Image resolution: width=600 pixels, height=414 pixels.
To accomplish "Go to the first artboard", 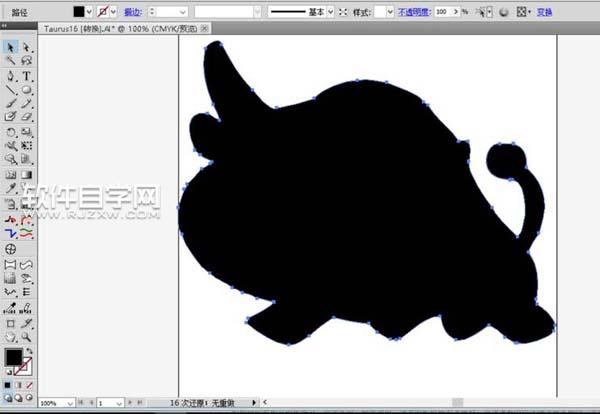I will (81, 403).
